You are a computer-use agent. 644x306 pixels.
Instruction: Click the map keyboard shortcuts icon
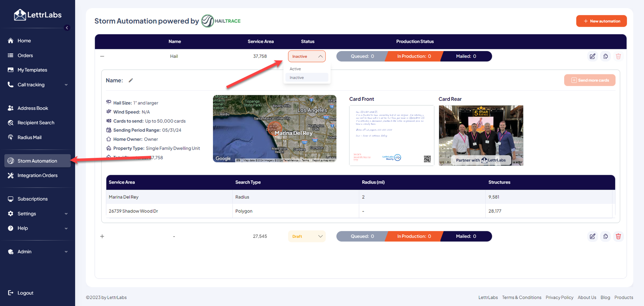[x=238, y=160]
